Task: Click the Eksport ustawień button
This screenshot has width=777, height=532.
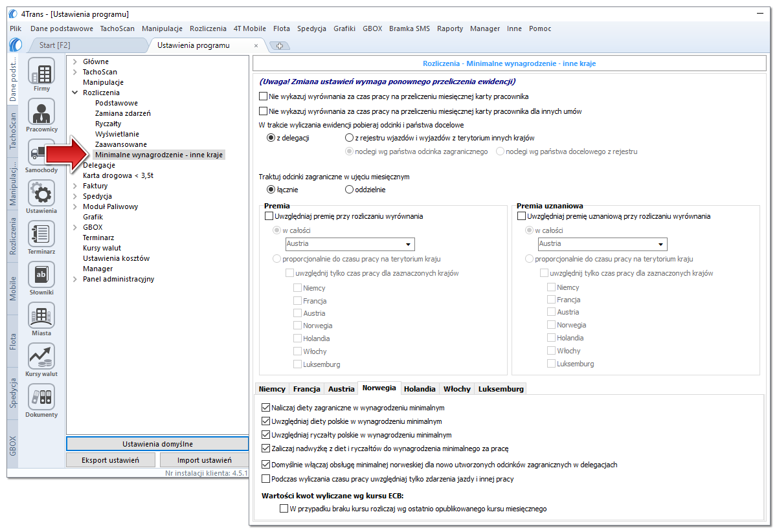Action: 111,460
